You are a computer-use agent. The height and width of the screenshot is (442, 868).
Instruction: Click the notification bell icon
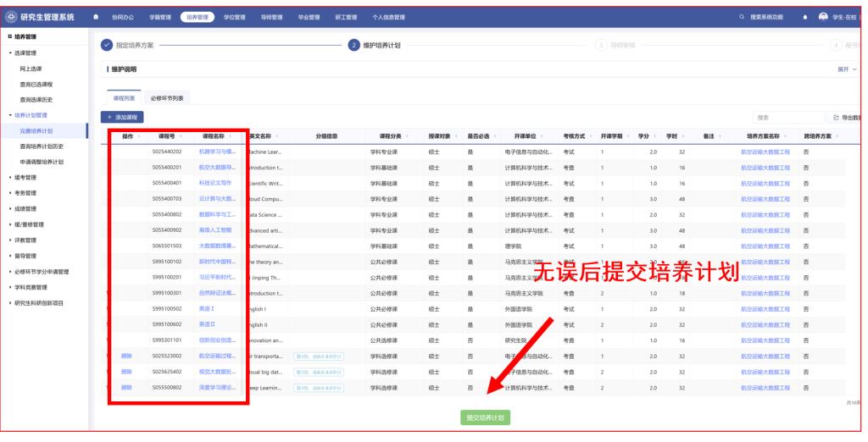tap(804, 18)
